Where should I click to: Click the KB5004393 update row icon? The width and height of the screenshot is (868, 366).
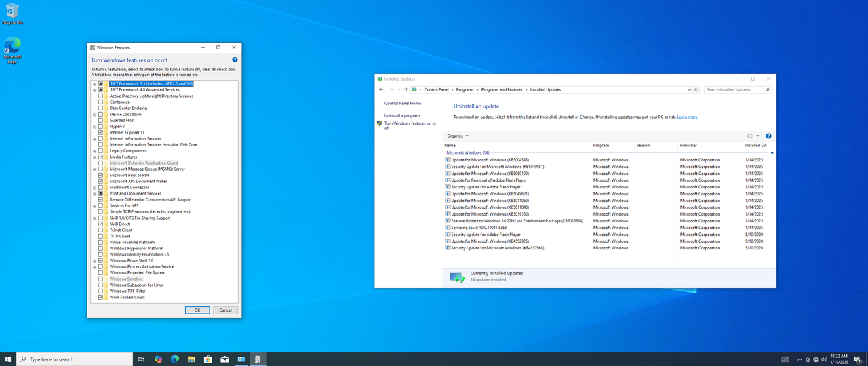click(448, 160)
